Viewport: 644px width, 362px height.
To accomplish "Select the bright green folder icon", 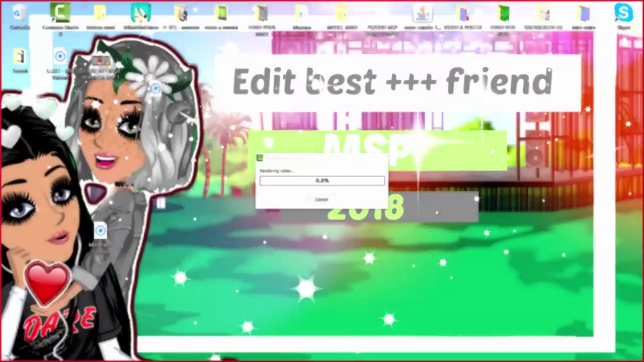I will (x=503, y=14).
